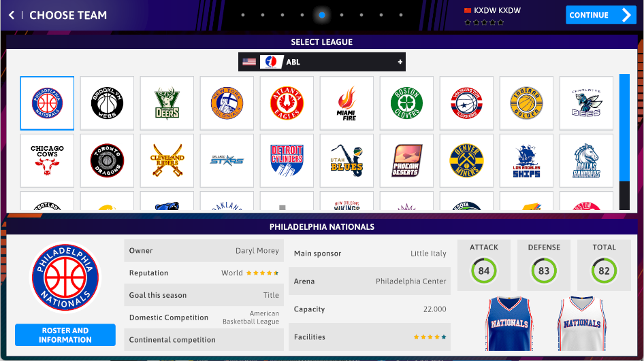The width and height of the screenshot is (644, 361).
Task: Pick the Denver Miners team logo
Action: point(466,160)
